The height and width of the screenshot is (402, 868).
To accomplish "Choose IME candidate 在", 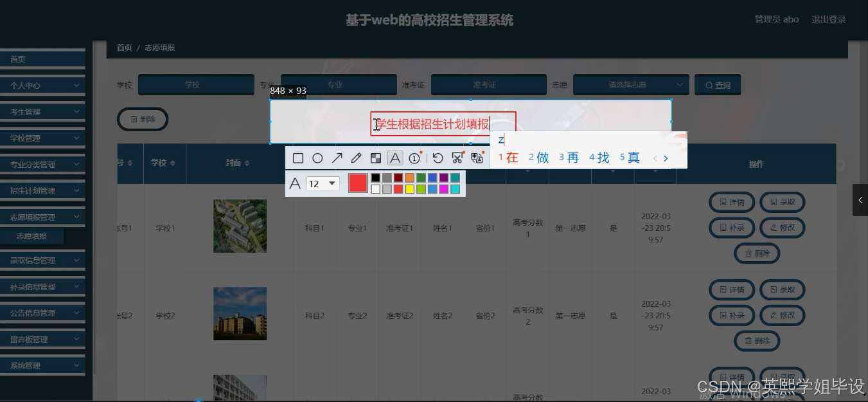I will click(x=508, y=158).
